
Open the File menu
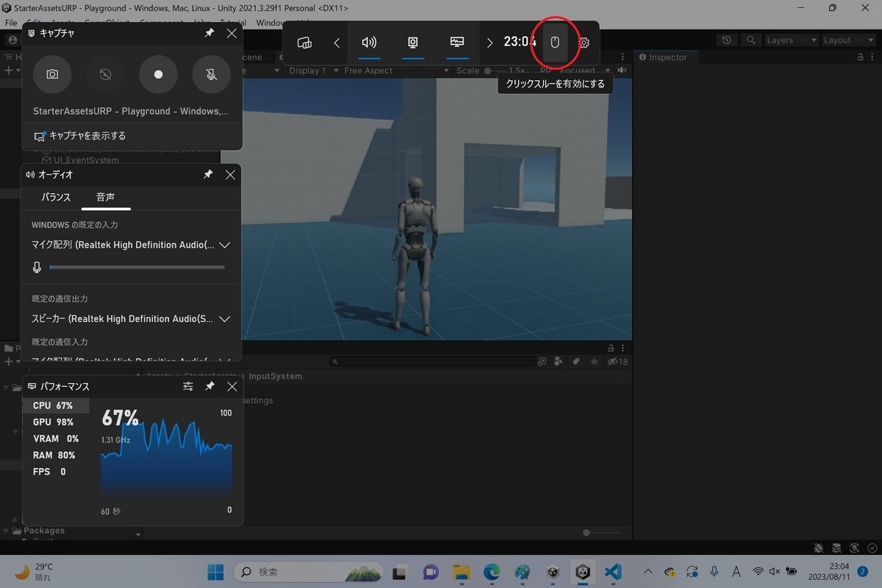(x=11, y=23)
